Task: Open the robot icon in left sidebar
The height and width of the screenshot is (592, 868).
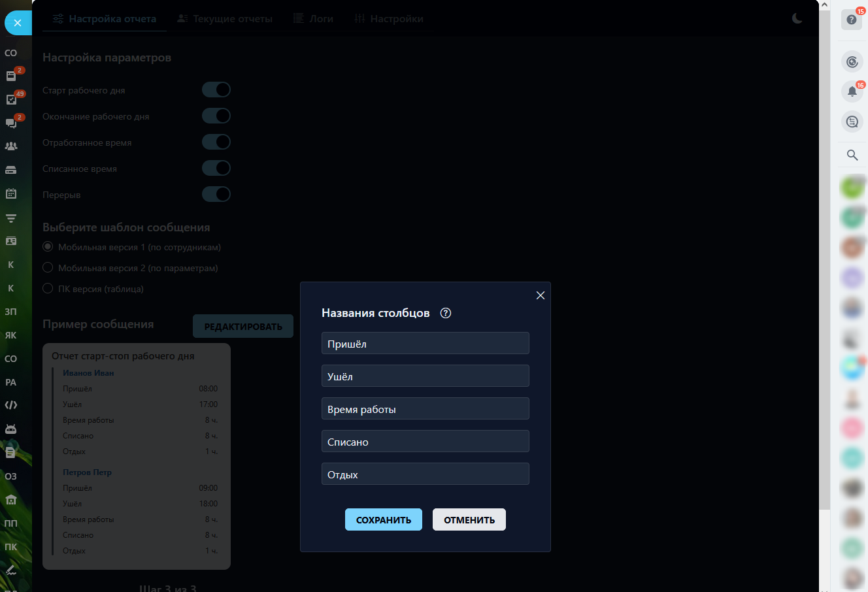Action: [11, 429]
